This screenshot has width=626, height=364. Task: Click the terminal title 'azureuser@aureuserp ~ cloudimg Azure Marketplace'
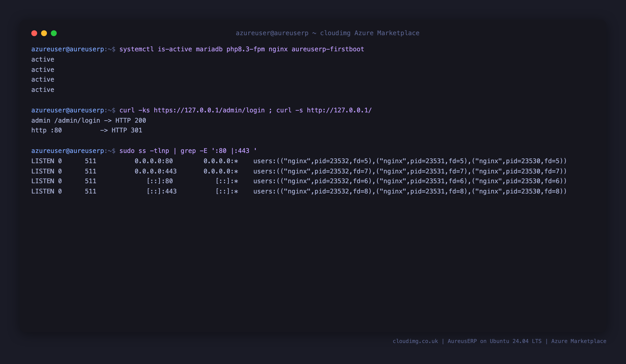click(x=327, y=33)
